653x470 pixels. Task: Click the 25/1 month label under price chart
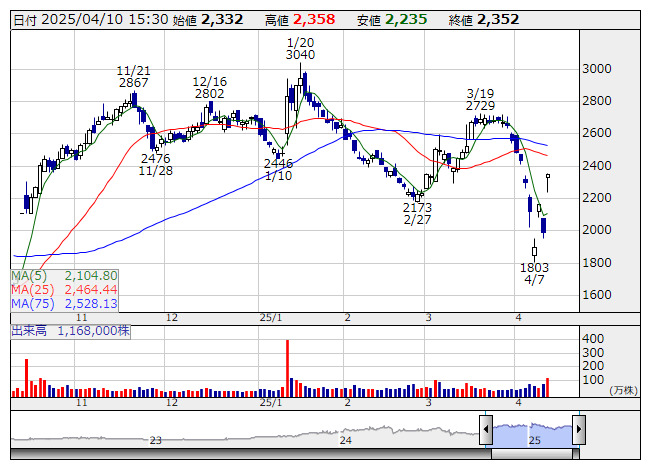coord(271,318)
